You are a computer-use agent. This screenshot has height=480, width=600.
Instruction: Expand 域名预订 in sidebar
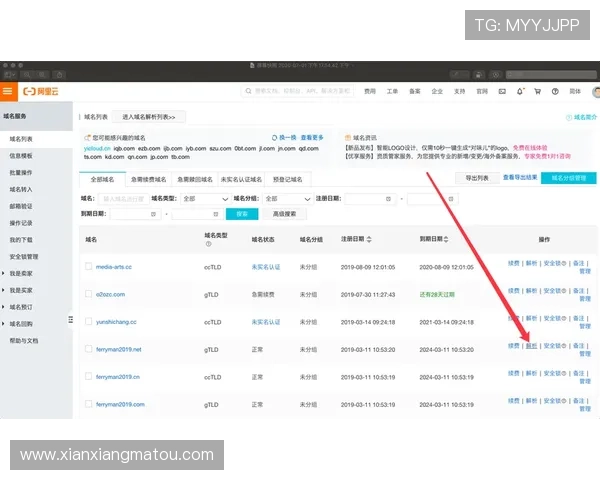pyautogui.click(x=3, y=307)
